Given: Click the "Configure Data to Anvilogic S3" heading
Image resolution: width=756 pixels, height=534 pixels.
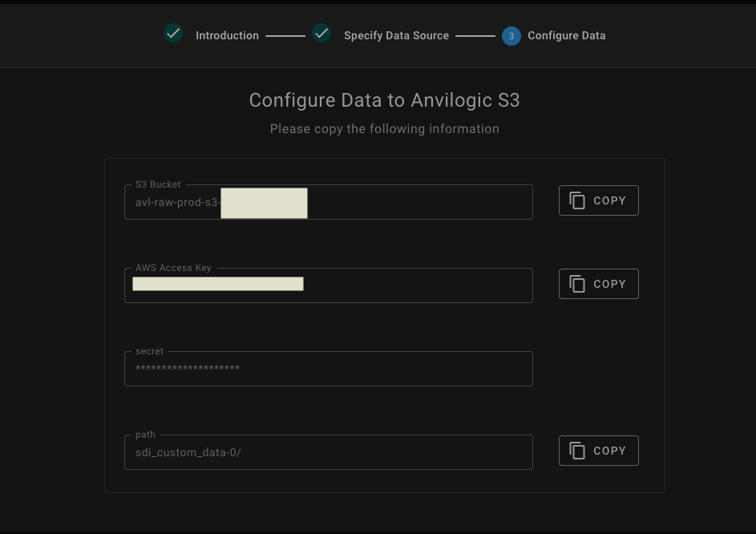Looking at the screenshot, I should point(384,100).
